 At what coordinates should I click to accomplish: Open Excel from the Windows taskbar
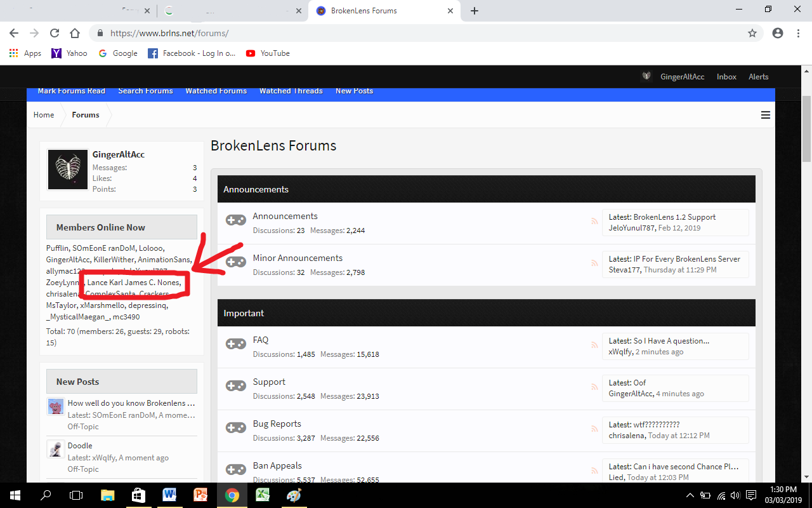click(263, 495)
